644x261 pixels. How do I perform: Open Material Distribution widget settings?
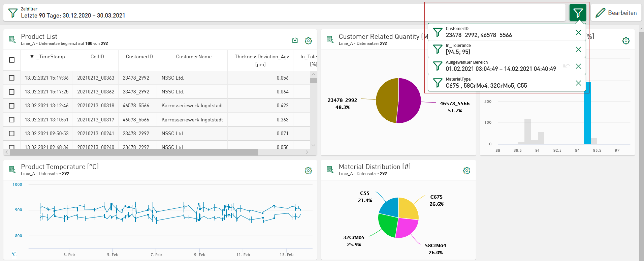pos(466,171)
